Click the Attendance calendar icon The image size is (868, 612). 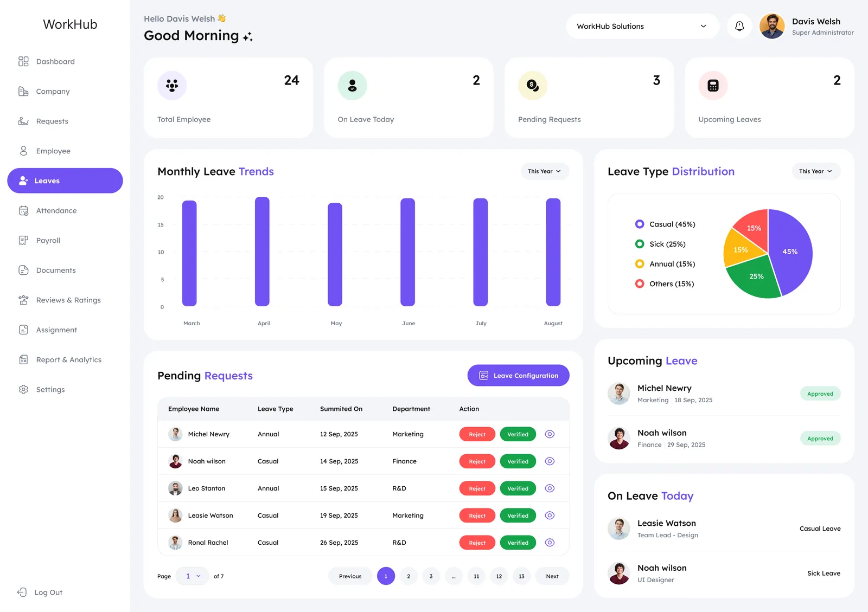pos(23,210)
